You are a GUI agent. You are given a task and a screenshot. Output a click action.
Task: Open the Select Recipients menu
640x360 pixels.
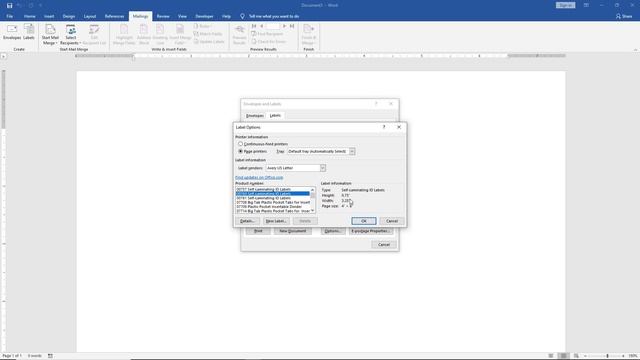[71, 35]
